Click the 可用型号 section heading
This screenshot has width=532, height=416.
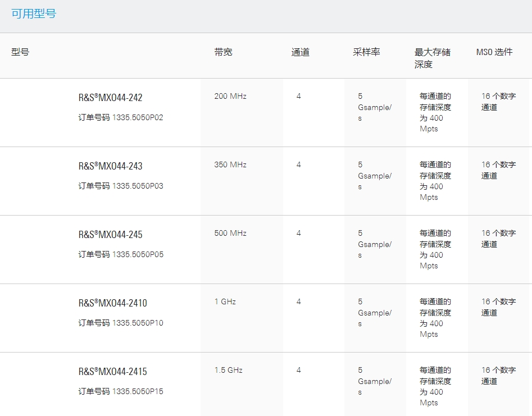[x=34, y=13]
